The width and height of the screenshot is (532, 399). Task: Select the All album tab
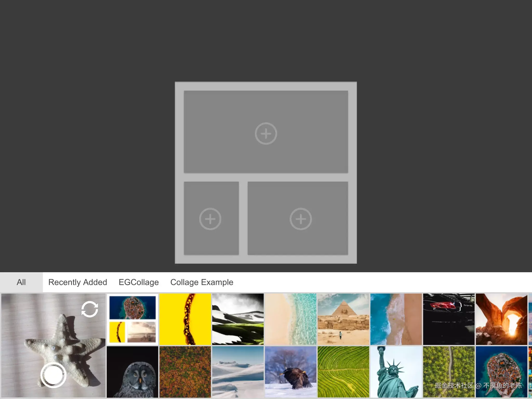tap(21, 282)
